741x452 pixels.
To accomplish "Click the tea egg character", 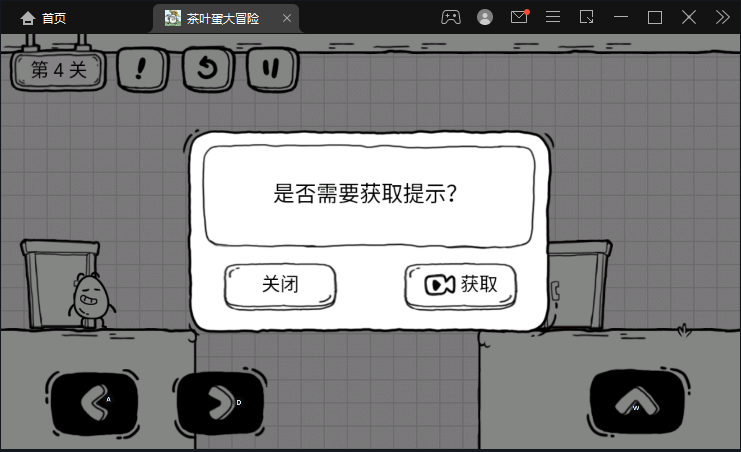I will coord(91,301).
